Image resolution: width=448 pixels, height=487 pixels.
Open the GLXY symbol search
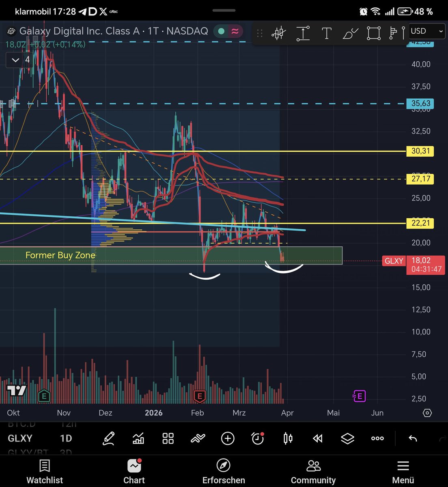point(20,438)
